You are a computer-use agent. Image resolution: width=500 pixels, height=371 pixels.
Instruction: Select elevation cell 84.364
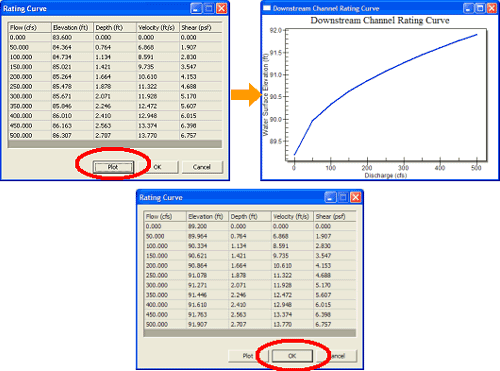click(72, 47)
